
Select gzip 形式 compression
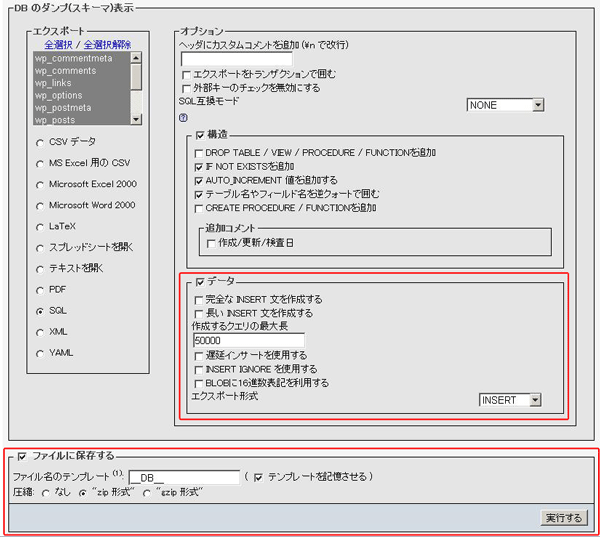pyautogui.click(x=147, y=493)
